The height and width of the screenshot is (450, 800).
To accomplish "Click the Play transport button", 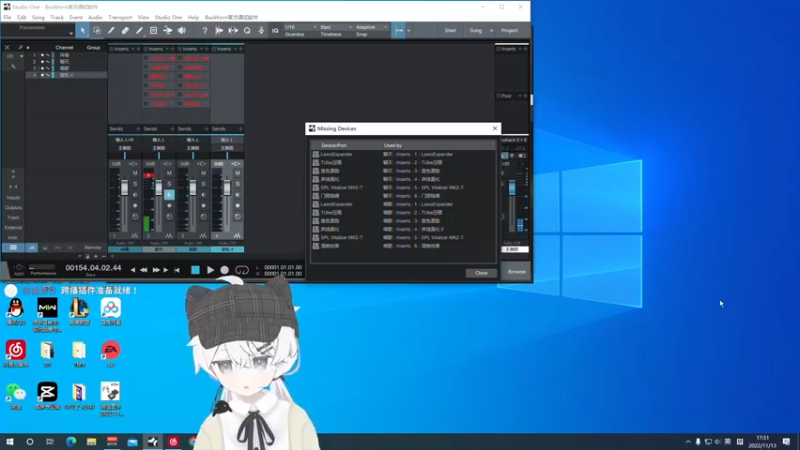I will pyautogui.click(x=210, y=270).
